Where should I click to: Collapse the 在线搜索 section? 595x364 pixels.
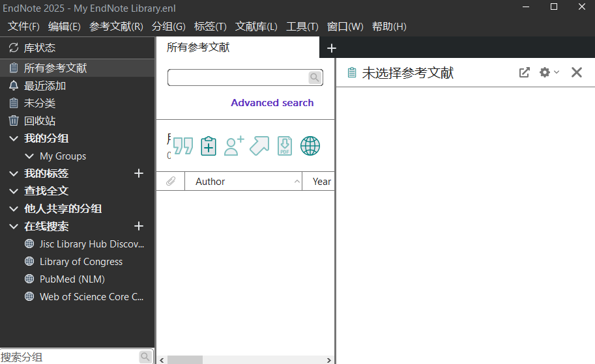(14, 227)
